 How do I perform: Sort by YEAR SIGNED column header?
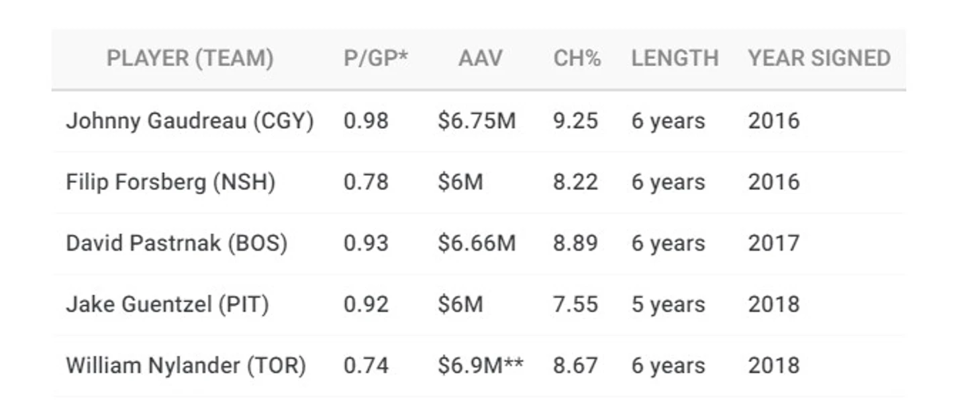pyautogui.click(x=819, y=58)
